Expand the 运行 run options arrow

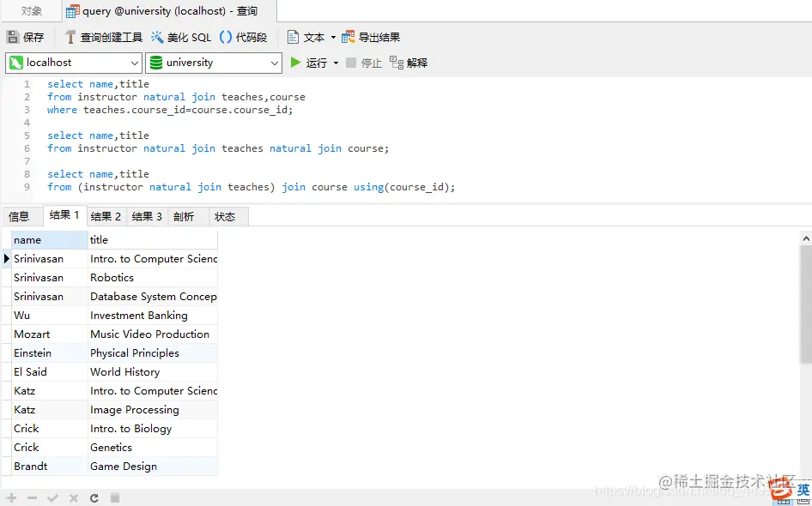point(336,63)
